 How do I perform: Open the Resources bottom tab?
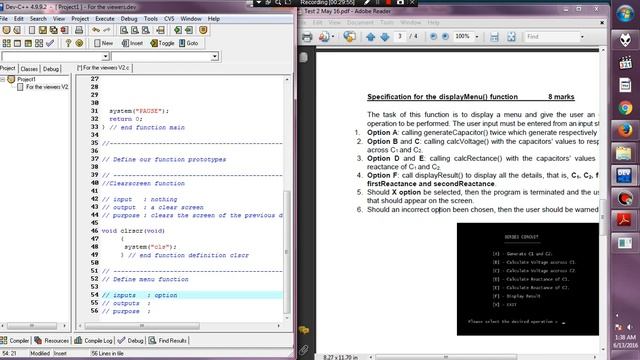(52, 340)
